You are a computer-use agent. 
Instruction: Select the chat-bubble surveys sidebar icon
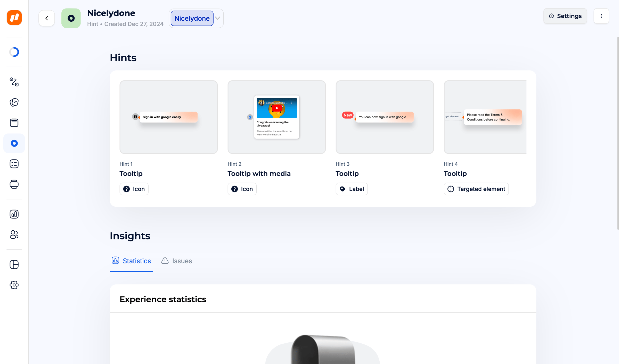pyautogui.click(x=14, y=102)
